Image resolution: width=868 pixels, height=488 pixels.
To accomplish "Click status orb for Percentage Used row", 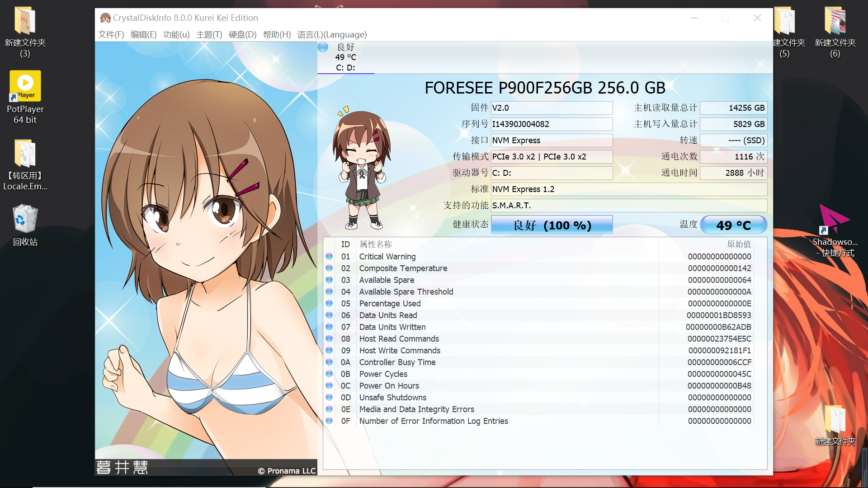I will pos(330,304).
